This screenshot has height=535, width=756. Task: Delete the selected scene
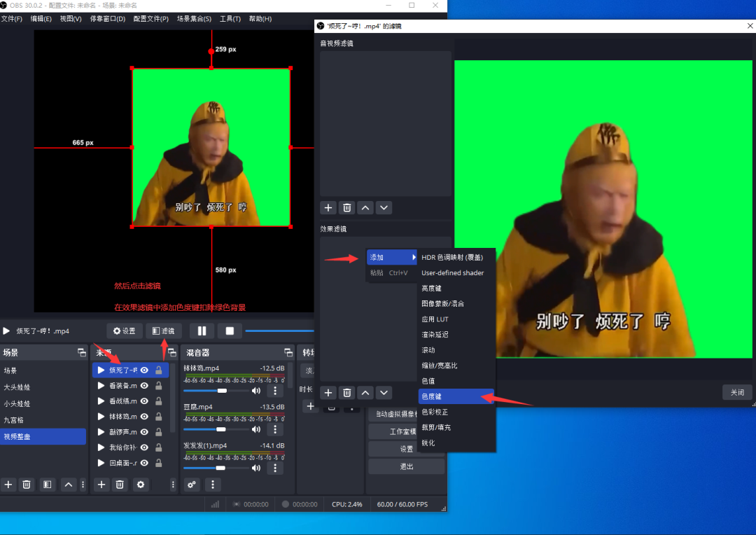tap(27, 485)
